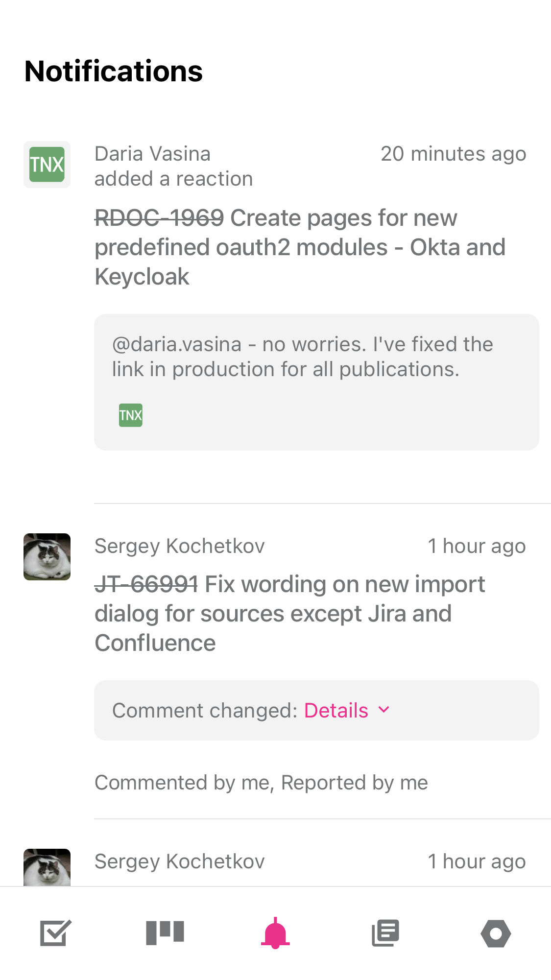Tap the TNX reaction inside the comment
Screen dimensions: 551x980
130,414
